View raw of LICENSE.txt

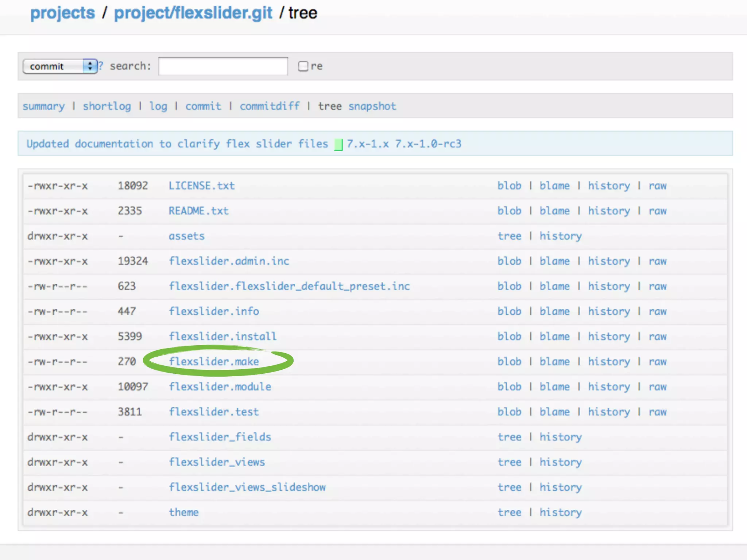657,186
